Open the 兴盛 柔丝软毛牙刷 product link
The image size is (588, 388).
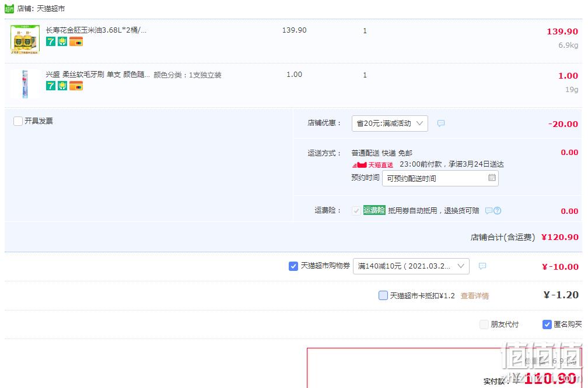(97, 75)
